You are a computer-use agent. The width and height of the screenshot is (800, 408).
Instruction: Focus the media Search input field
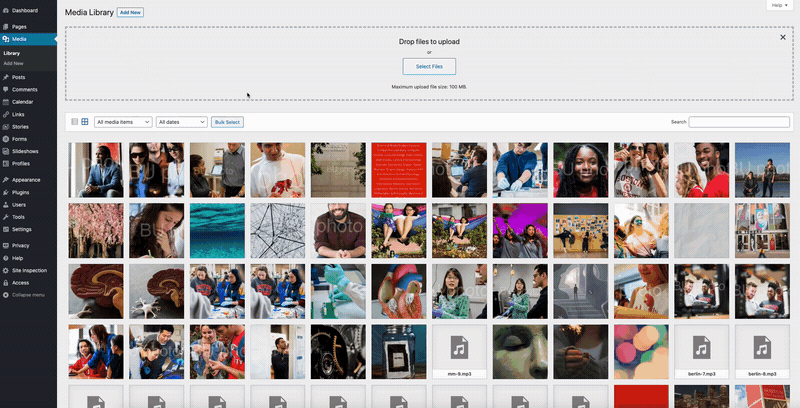[739, 122]
